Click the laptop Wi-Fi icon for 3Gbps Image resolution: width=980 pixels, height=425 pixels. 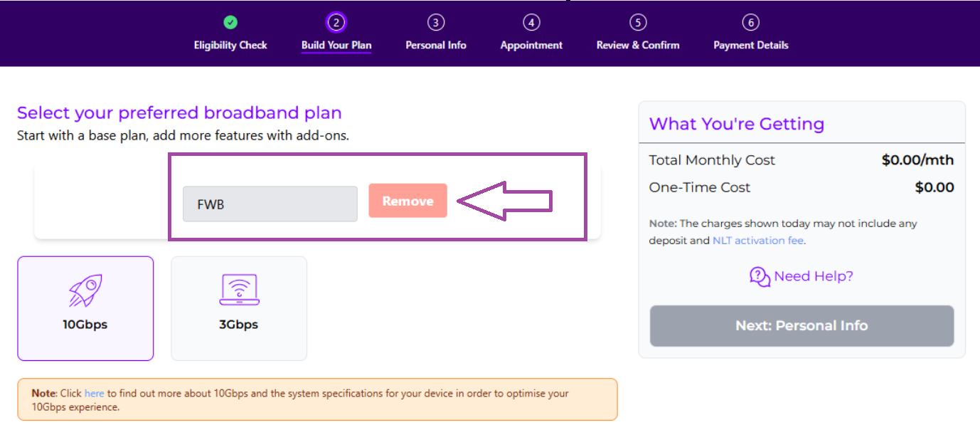click(239, 290)
